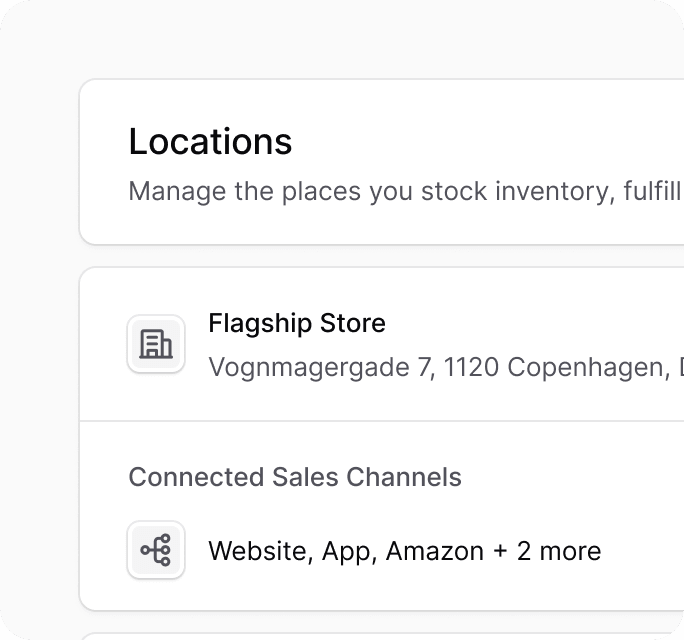
Task: Open the Flagship Store location name
Action: pos(297,323)
